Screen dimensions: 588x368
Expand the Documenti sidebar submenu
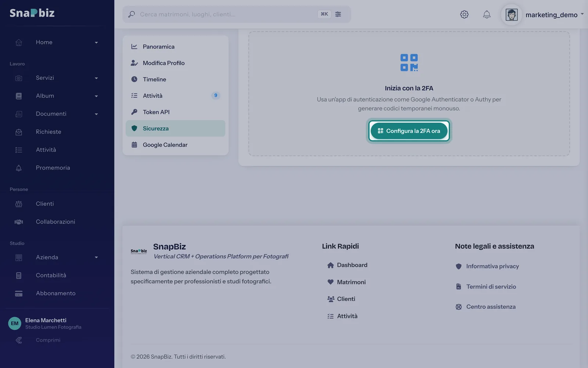click(96, 114)
